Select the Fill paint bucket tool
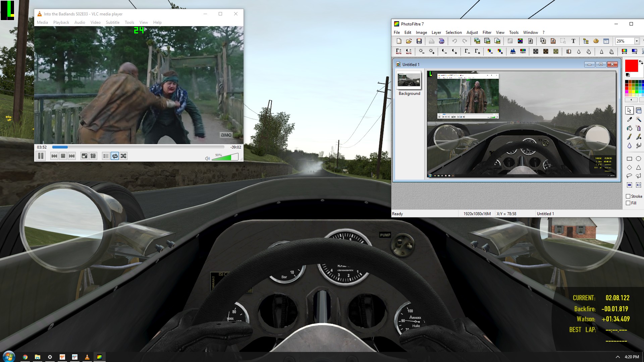Image resolution: width=644 pixels, height=362 pixels. 629,128
